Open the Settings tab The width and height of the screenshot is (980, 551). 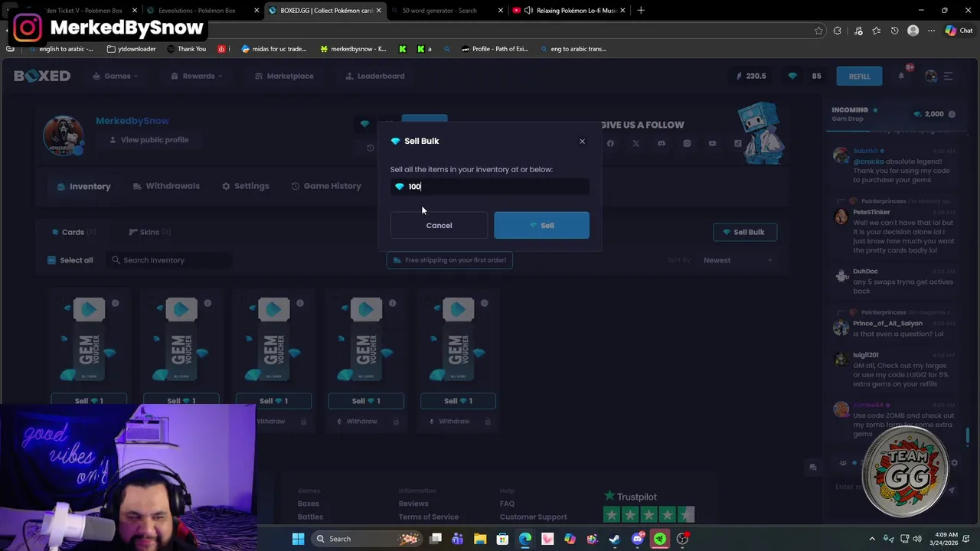click(245, 186)
